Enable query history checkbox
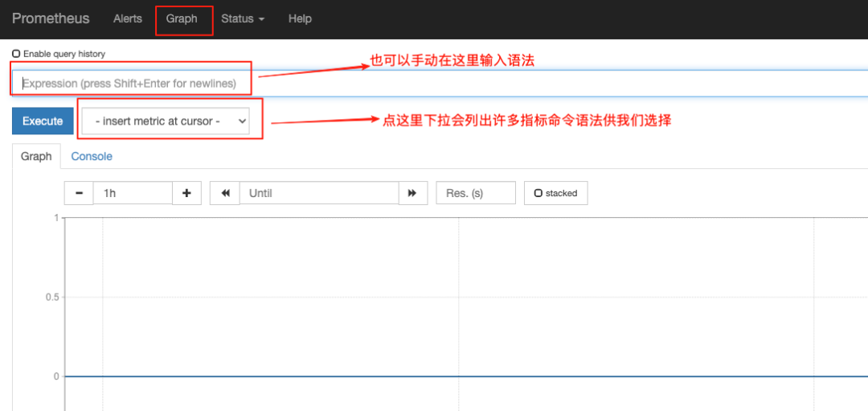This screenshot has height=411, width=868. [17, 54]
